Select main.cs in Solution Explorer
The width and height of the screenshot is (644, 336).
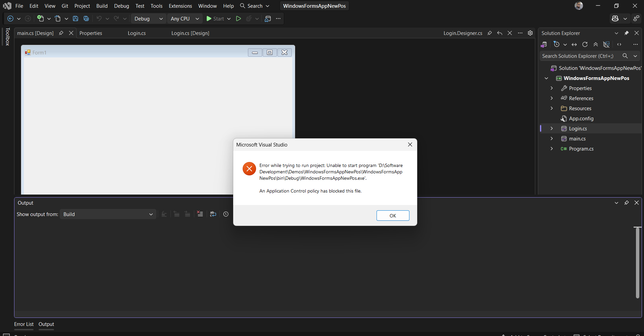[577, 138]
